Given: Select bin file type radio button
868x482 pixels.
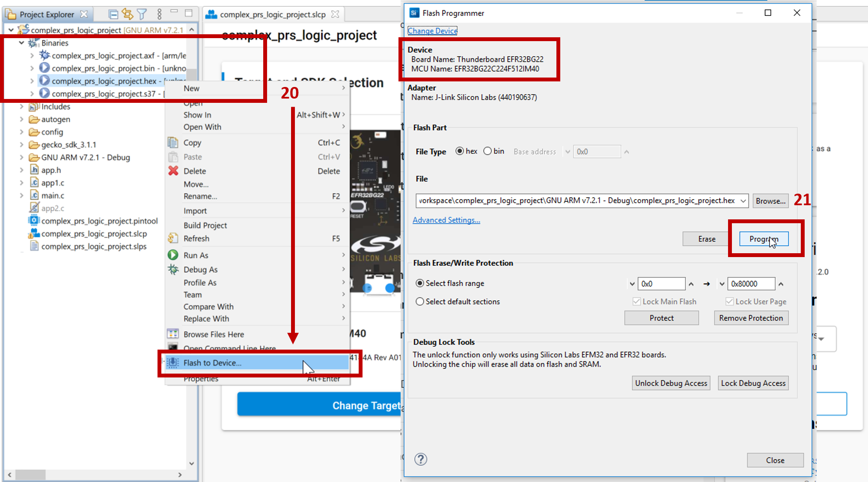Looking at the screenshot, I should coord(486,151).
